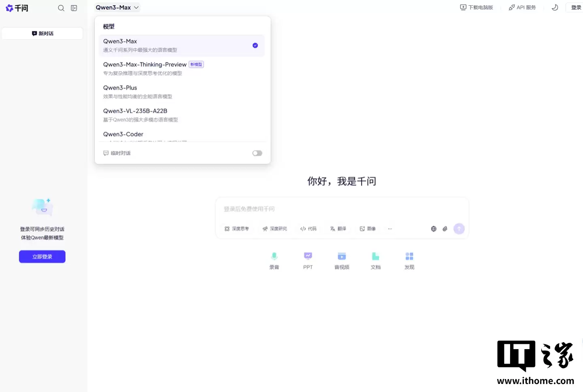Click the attachment paperclip in input box
The width and height of the screenshot is (583, 392).
445,229
